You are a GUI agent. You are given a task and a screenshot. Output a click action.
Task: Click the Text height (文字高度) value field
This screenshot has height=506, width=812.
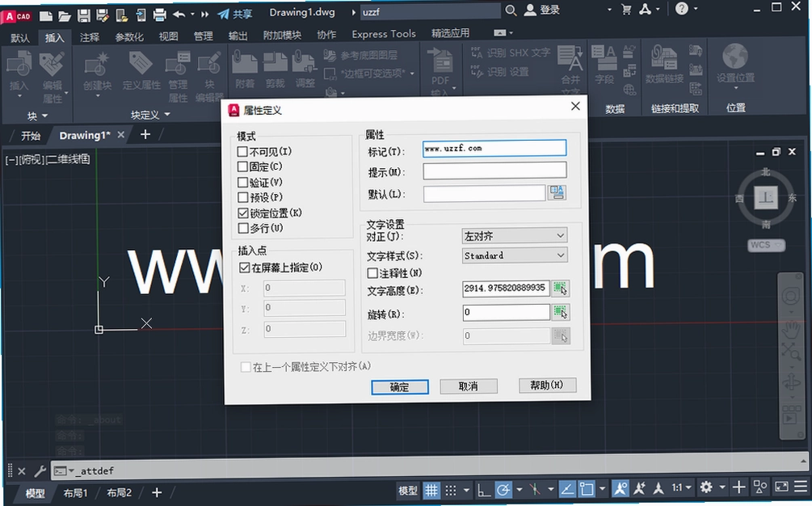[x=506, y=288]
